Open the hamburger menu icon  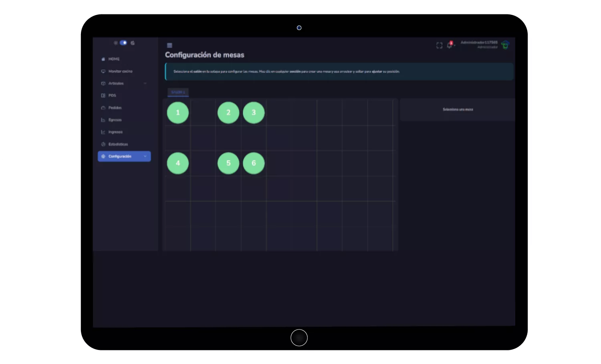169,45
